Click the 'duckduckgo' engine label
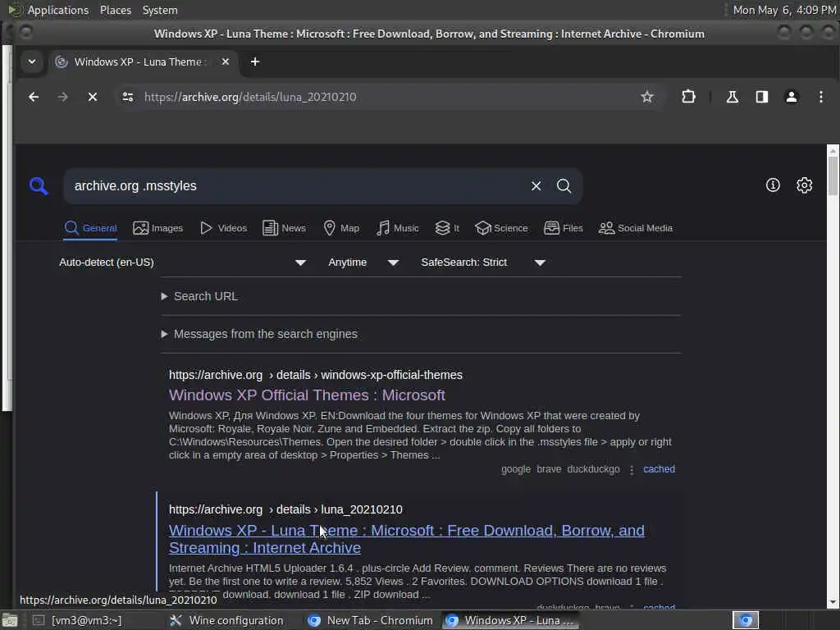 coord(593,469)
